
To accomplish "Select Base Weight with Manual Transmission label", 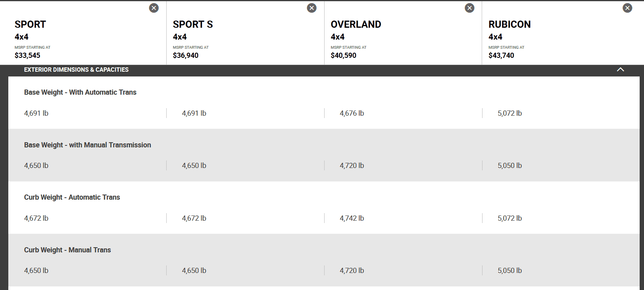I will pyautogui.click(x=87, y=145).
